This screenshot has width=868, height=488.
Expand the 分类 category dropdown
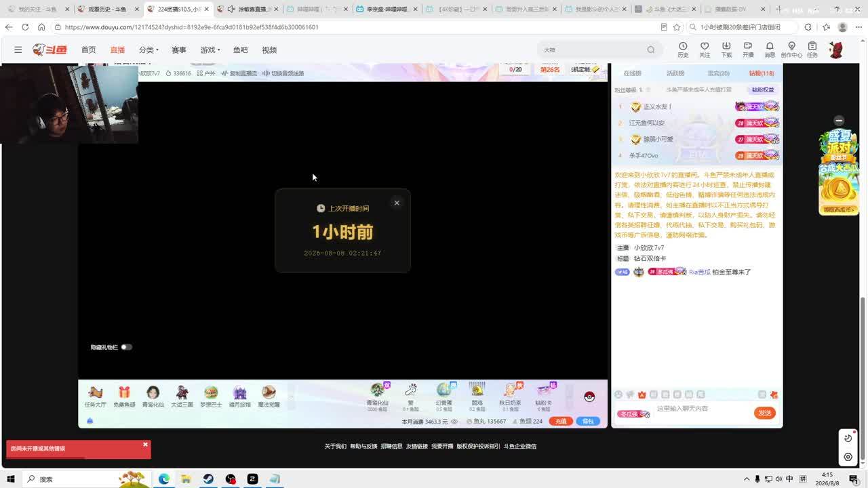(x=149, y=49)
